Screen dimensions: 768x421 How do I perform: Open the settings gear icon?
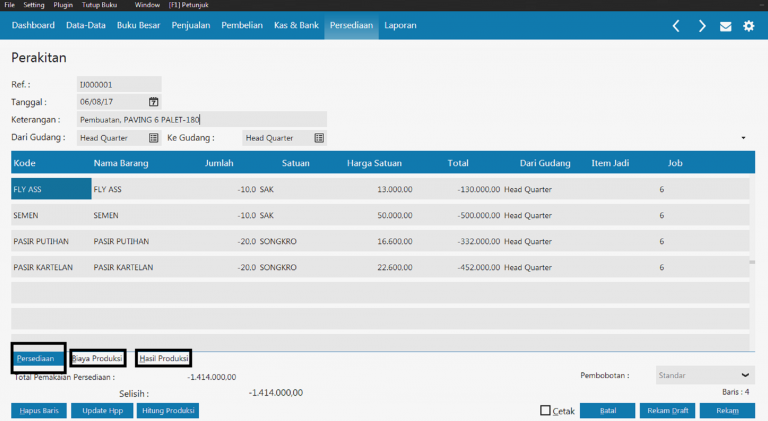click(x=749, y=26)
